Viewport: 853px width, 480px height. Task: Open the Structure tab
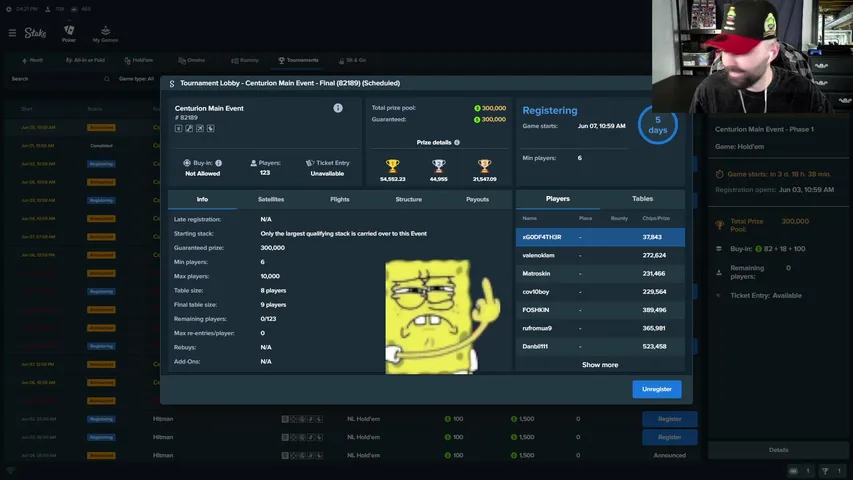409,199
